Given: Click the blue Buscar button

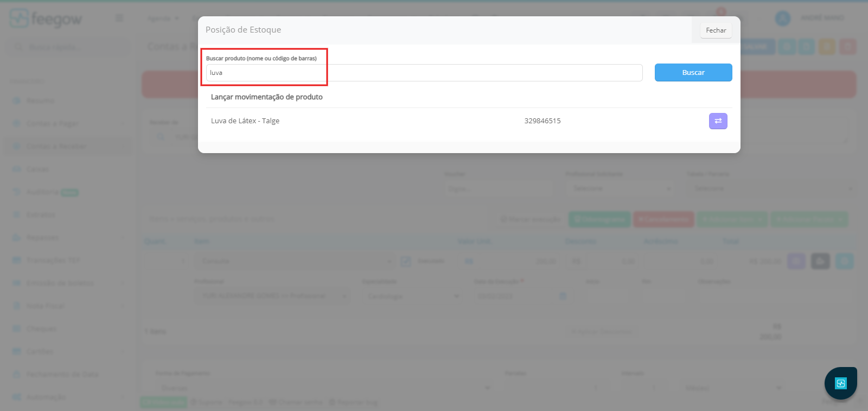Looking at the screenshot, I should [x=693, y=73].
